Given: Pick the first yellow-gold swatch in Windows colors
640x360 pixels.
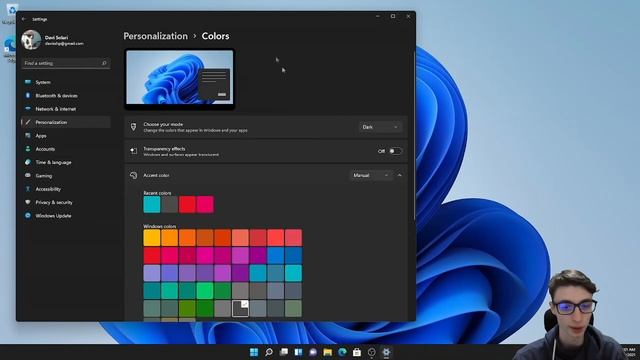Looking at the screenshot, I should click(x=152, y=238).
